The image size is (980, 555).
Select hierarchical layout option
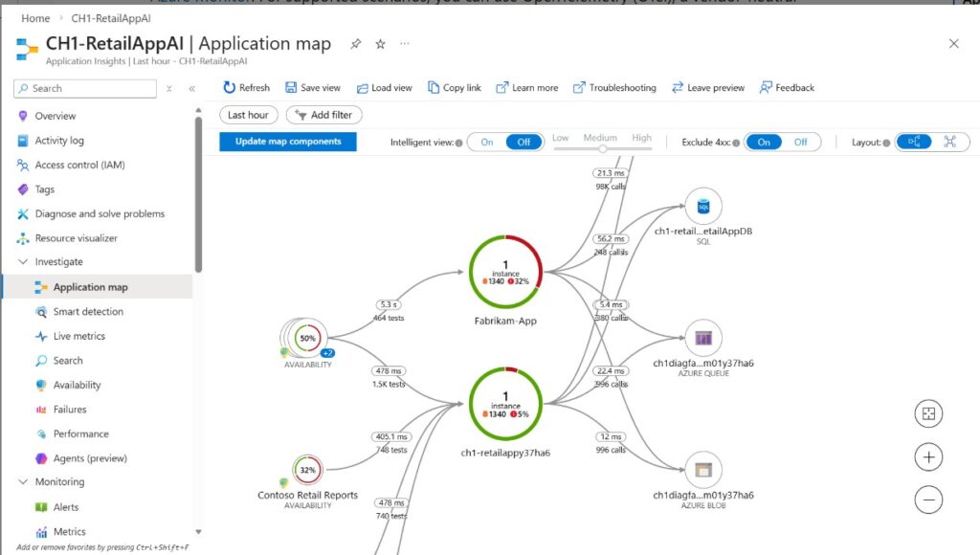point(914,142)
